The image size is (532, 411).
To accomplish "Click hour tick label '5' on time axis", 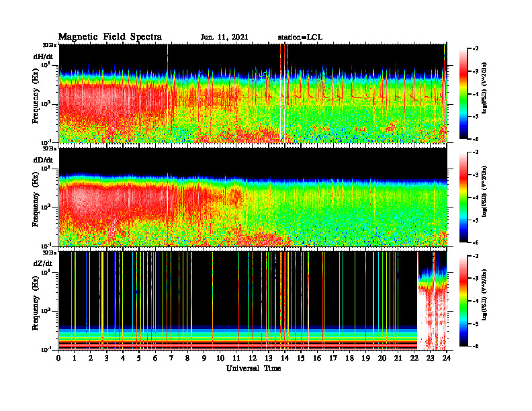I will point(139,358).
